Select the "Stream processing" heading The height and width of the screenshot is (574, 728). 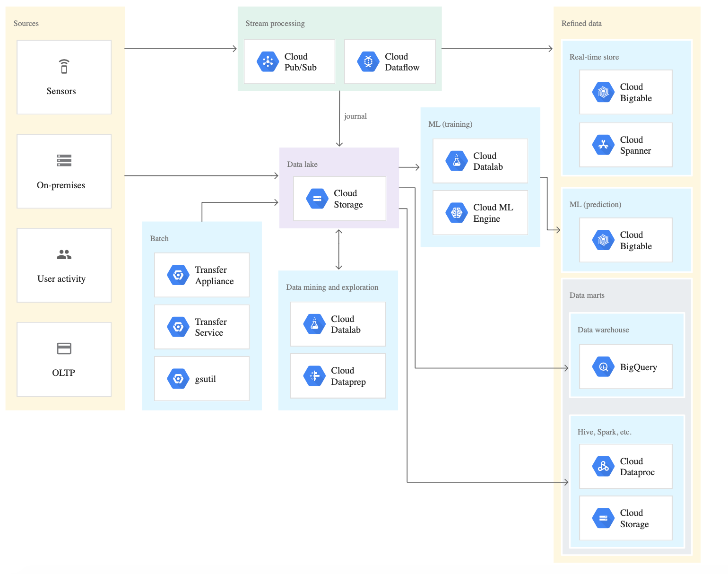[275, 24]
